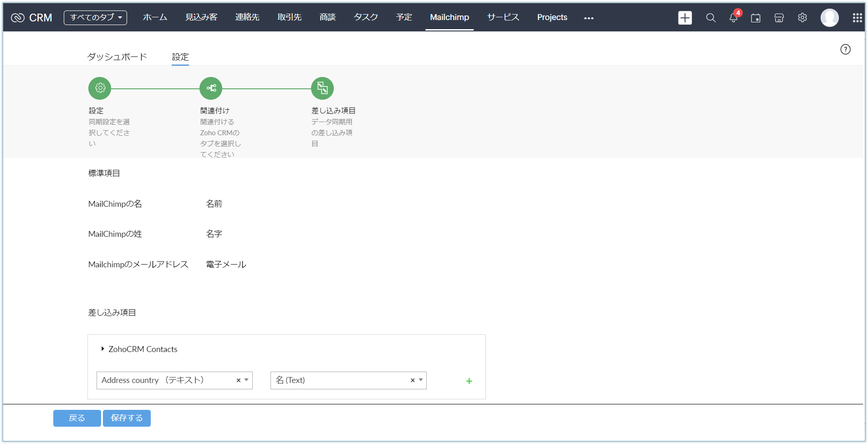This screenshot has height=444, width=868.
Task: Open the apps grid launcher icon
Action: coord(858,18)
